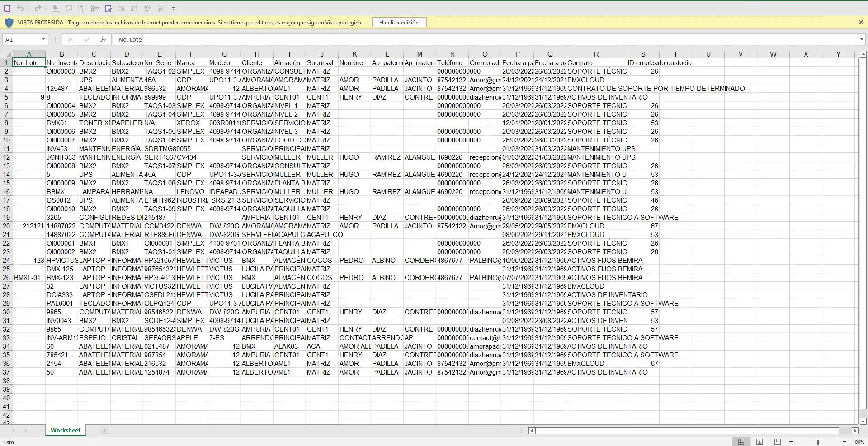Viewport: 868px width, 446px height.
Task: Click the purple Save icon in quick access toolbar
Action: click(x=7, y=9)
